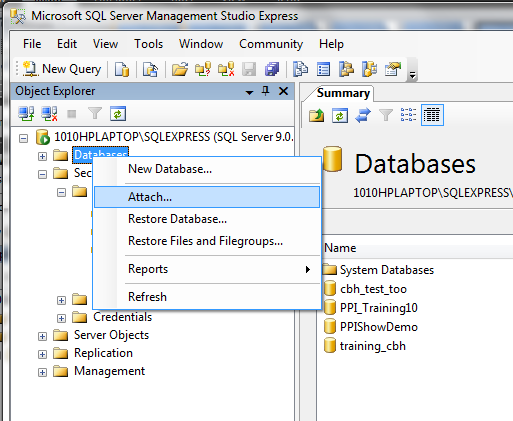
Task: Select the training_cbh database
Action: tap(373, 346)
